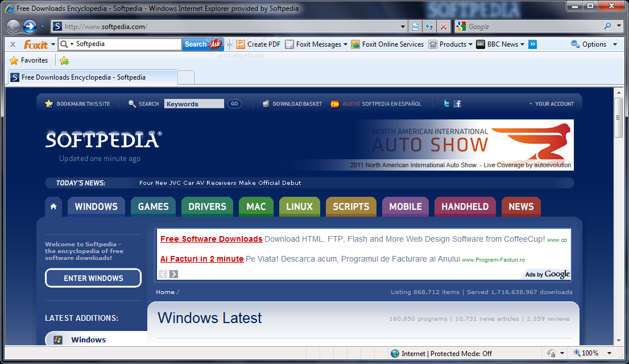Click Create PDF in Foxit toolbar
Screen dimensions: 629x364
258,44
